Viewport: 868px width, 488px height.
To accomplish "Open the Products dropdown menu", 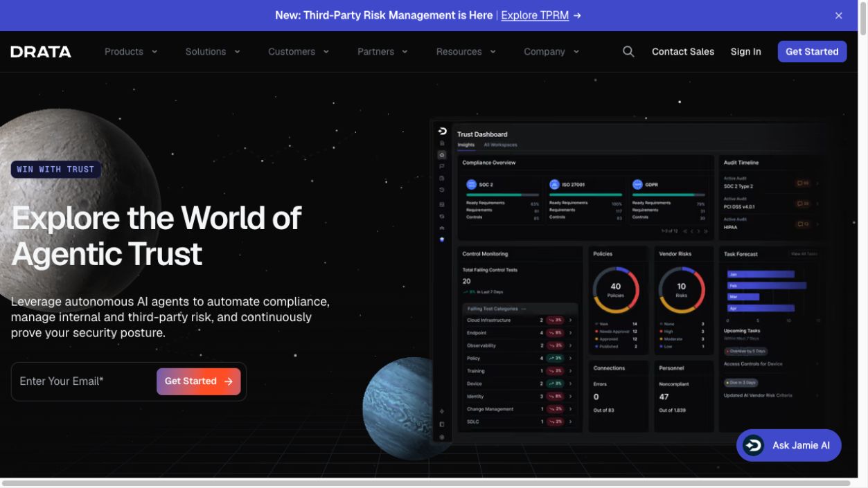I will click(131, 52).
